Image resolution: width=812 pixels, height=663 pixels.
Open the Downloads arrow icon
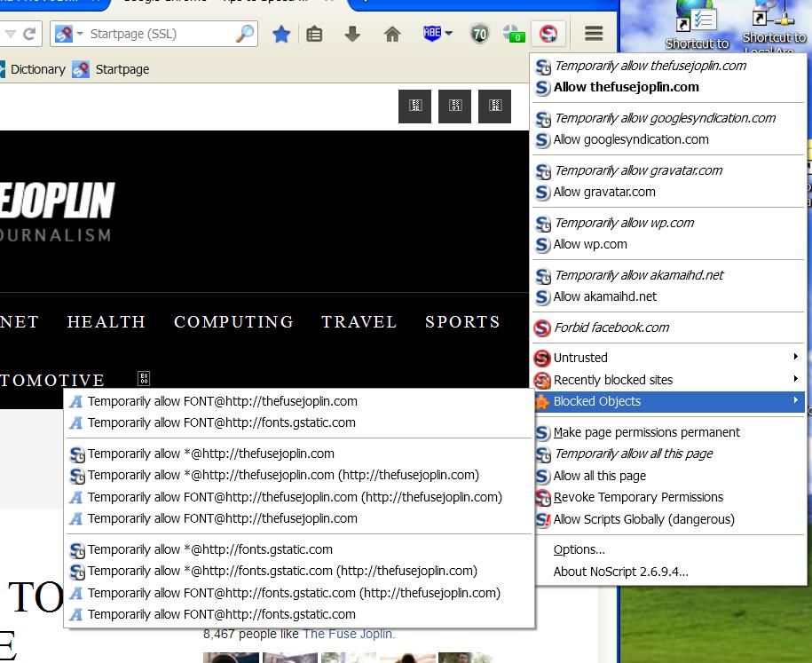[352, 34]
